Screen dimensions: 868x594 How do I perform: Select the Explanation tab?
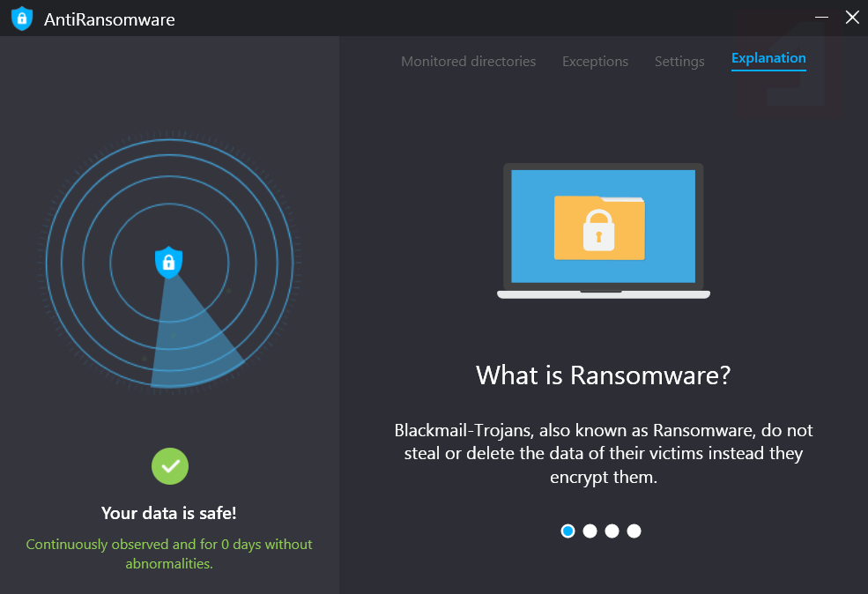pos(768,58)
